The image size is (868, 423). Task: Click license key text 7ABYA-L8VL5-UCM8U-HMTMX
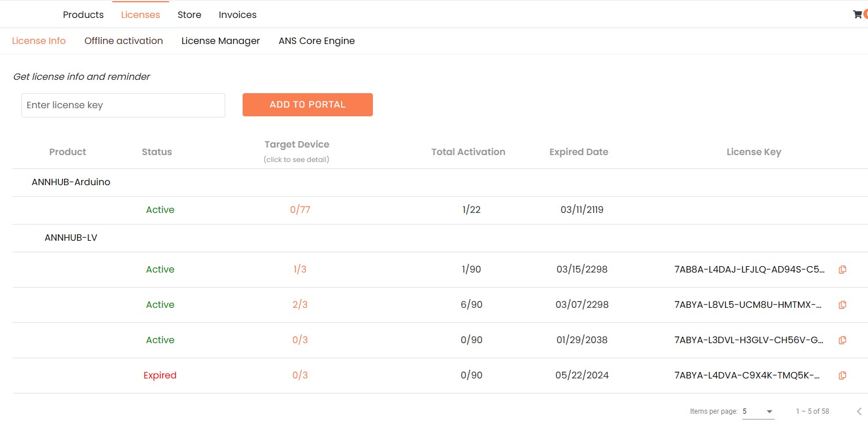tap(748, 305)
